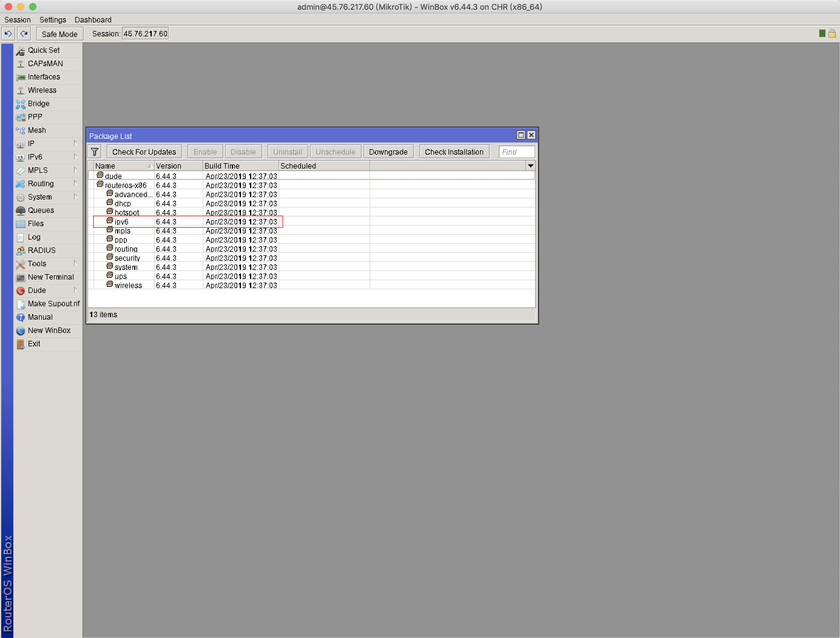Image resolution: width=840 pixels, height=638 pixels.
Task: Click the Session address field 45.76.217.60
Action: pyautogui.click(x=146, y=34)
